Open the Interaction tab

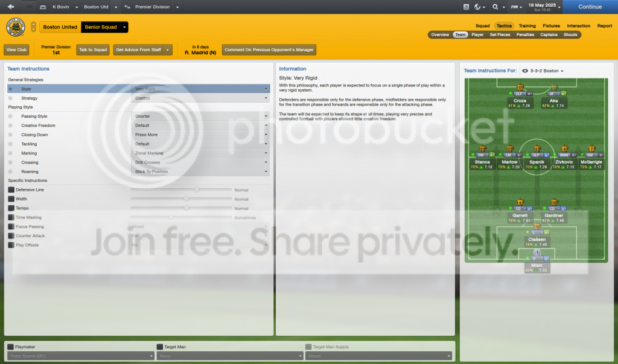coord(578,25)
